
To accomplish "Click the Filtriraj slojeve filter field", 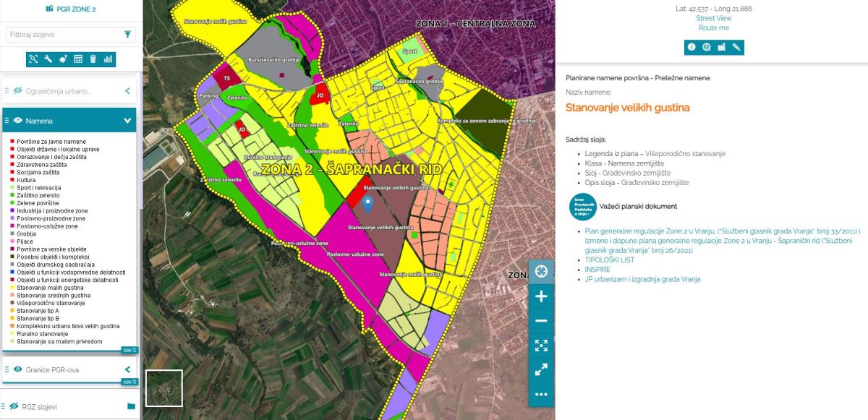I will point(64,34).
